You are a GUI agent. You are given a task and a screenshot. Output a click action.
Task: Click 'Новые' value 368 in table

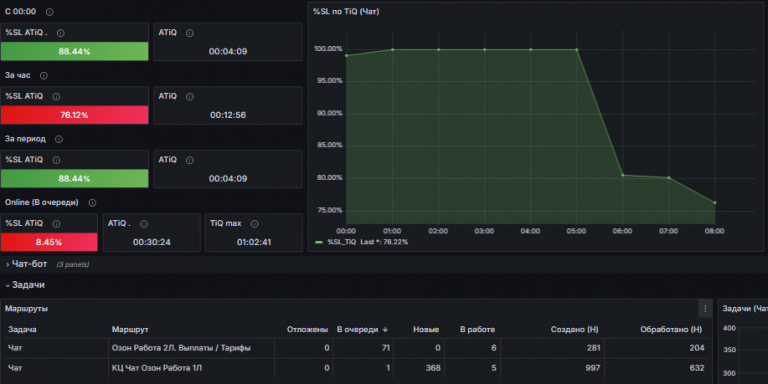433,368
